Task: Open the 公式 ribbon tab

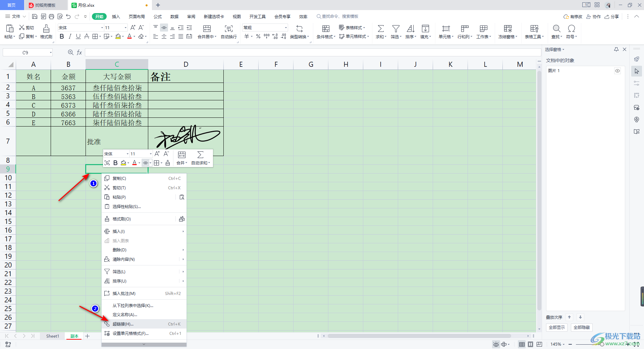Action: (x=158, y=16)
